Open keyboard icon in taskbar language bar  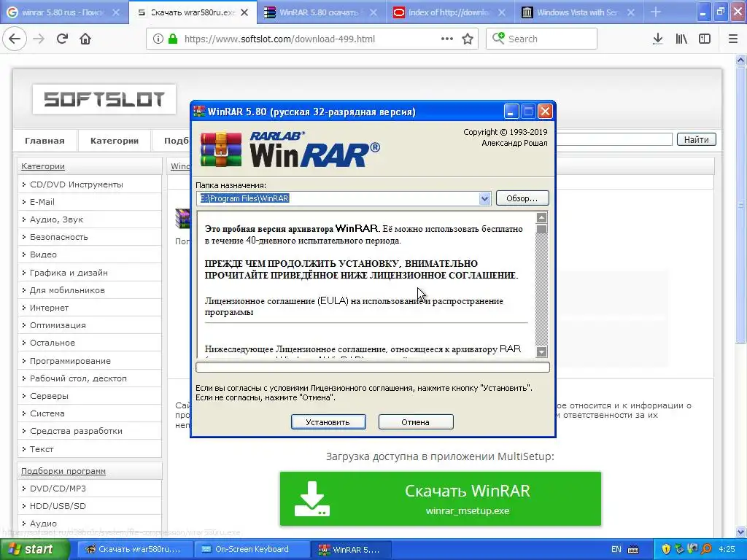633,550
